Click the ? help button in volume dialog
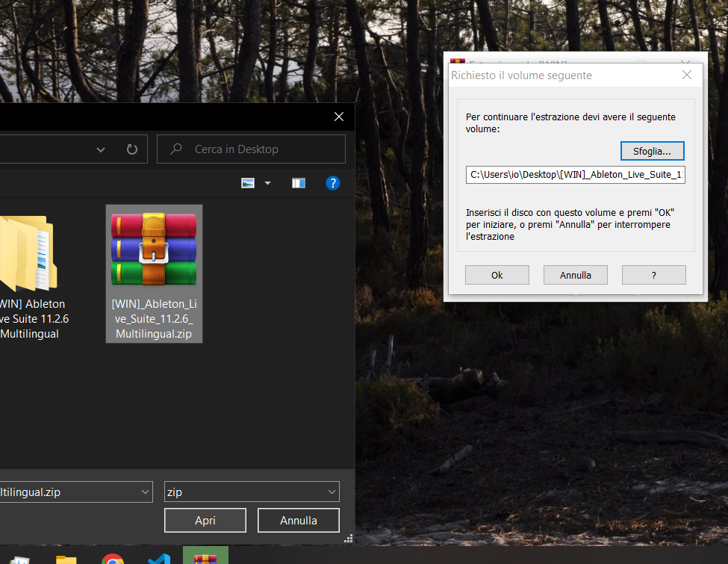Screen dimensions: 728x564 [x=654, y=275]
